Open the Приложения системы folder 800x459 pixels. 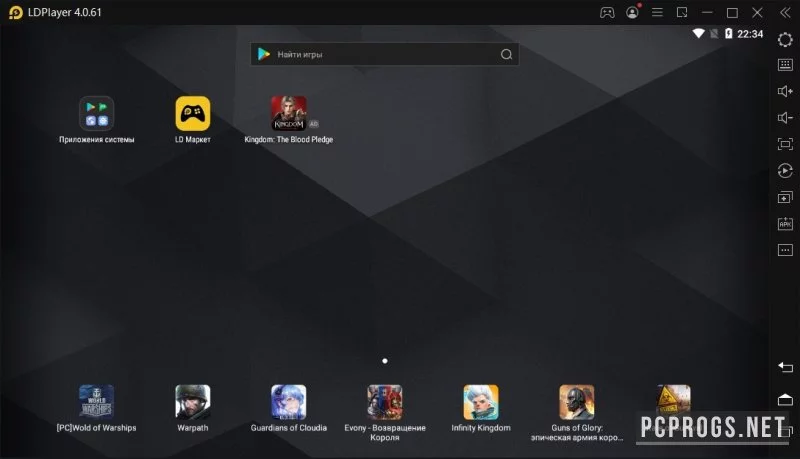[96, 113]
